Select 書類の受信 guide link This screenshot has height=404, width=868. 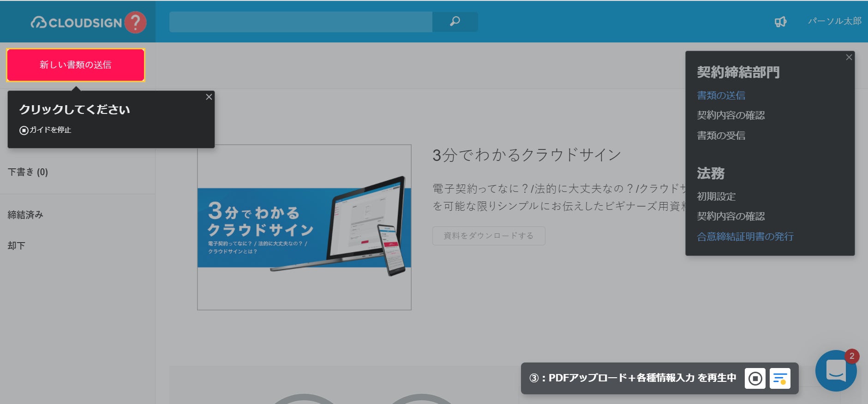(x=721, y=136)
